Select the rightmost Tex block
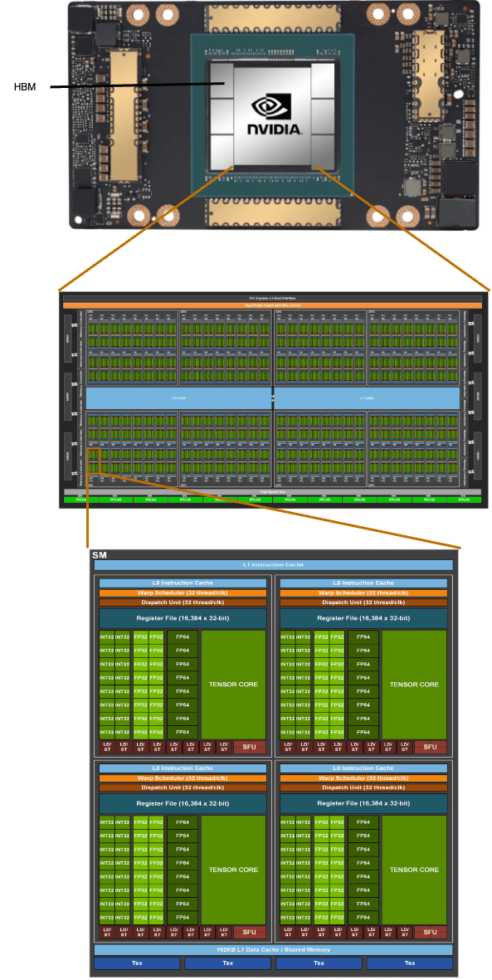 (410, 963)
